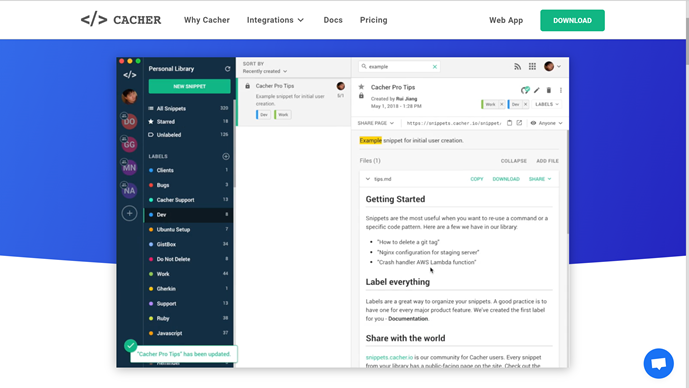The image size is (689, 388).
Task: Click the NEW SNIPPET button
Action: coord(189,86)
